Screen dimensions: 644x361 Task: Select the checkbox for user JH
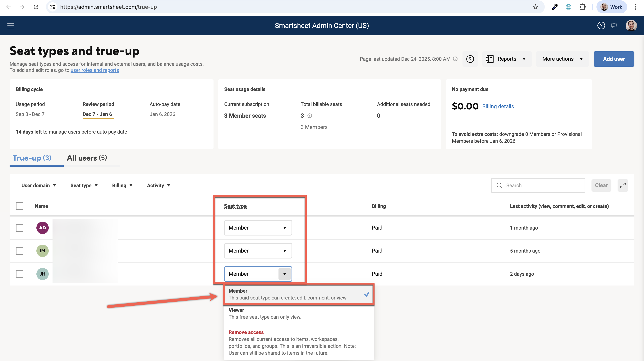pyautogui.click(x=20, y=274)
